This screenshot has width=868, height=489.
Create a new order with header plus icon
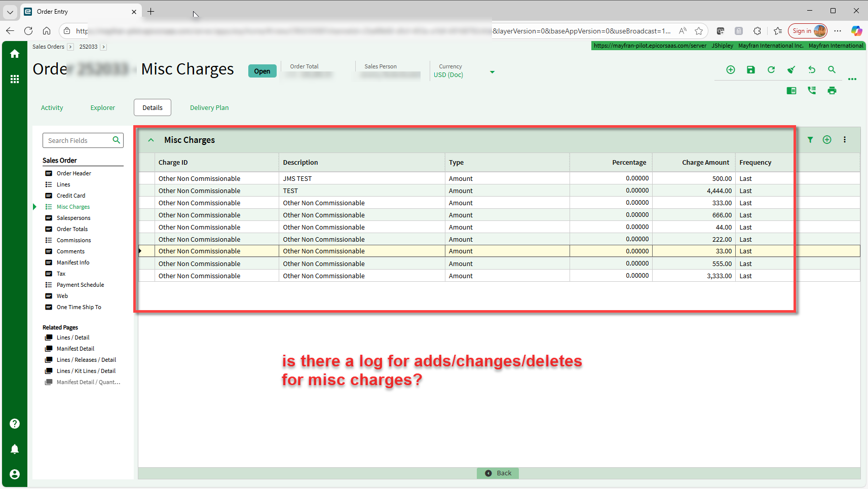731,70
